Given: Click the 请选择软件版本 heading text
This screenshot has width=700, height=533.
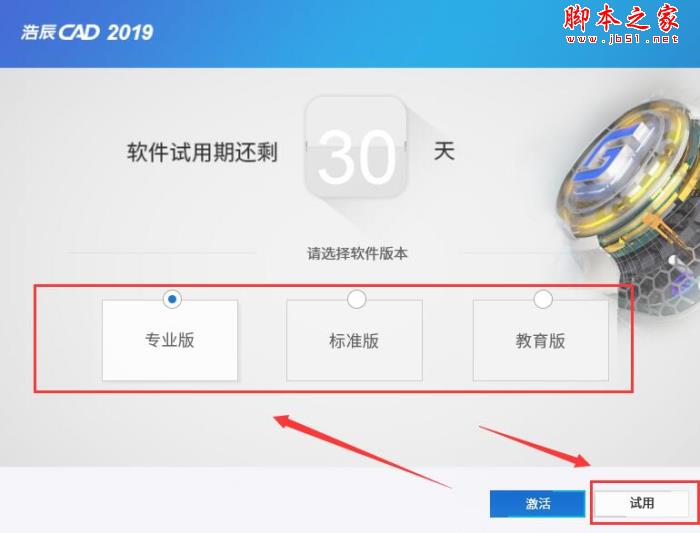Looking at the screenshot, I should (357, 254).
